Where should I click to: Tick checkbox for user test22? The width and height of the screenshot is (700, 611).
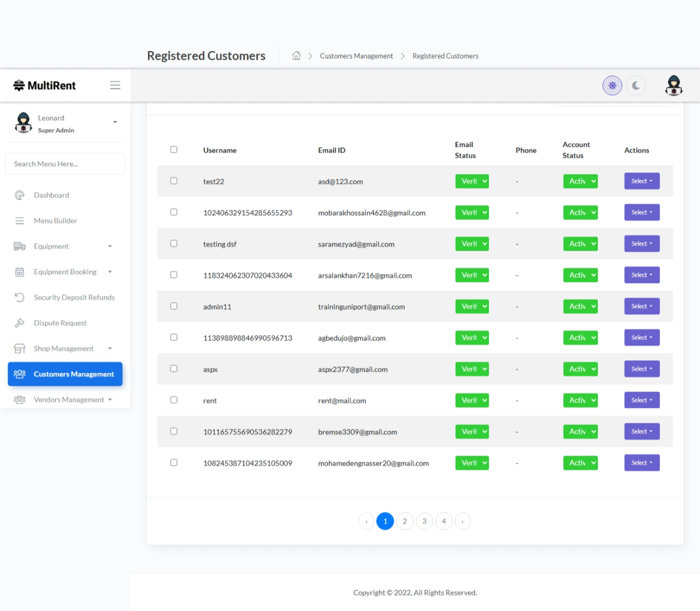click(x=174, y=181)
